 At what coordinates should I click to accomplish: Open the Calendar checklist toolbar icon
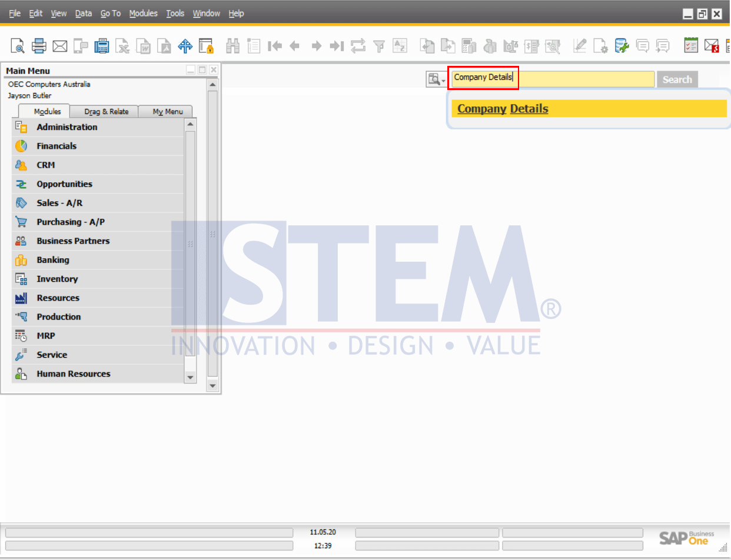tap(691, 46)
